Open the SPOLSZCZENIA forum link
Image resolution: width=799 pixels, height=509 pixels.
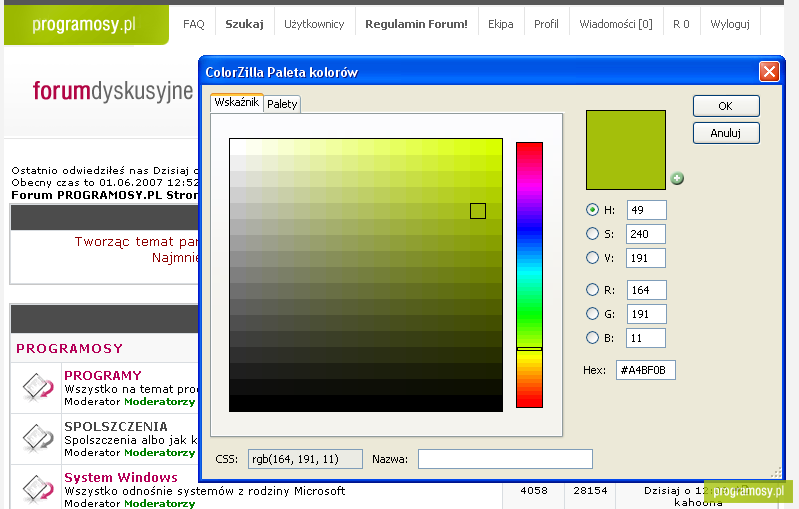(116, 426)
